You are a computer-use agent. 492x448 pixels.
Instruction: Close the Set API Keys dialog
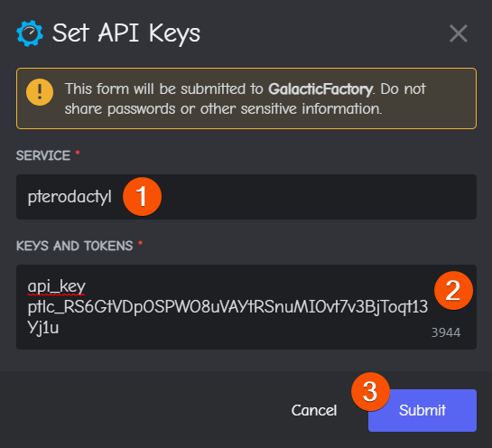(x=458, y=33)
